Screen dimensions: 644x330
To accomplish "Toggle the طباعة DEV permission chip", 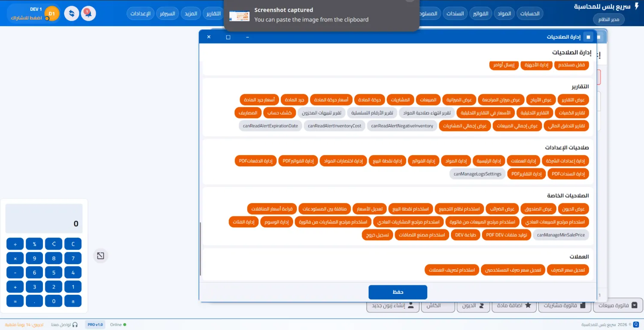I will click(x=466, y=235).
